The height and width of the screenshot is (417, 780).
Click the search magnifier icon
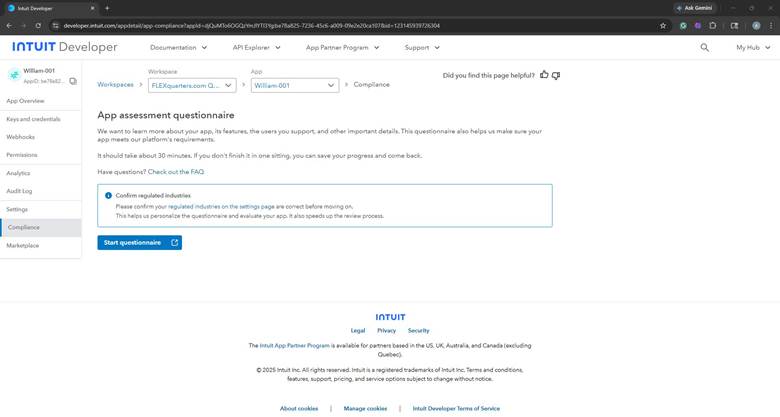point(704,47)
